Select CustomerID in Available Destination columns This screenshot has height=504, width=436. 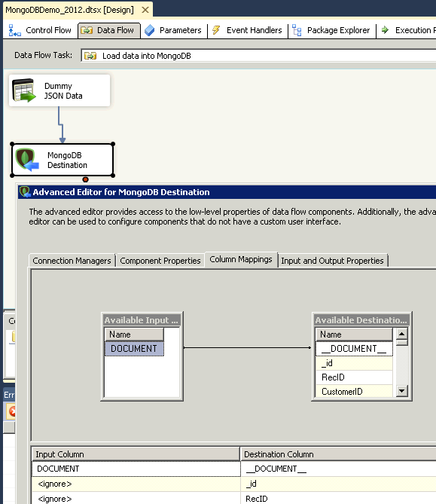[354, 391]
